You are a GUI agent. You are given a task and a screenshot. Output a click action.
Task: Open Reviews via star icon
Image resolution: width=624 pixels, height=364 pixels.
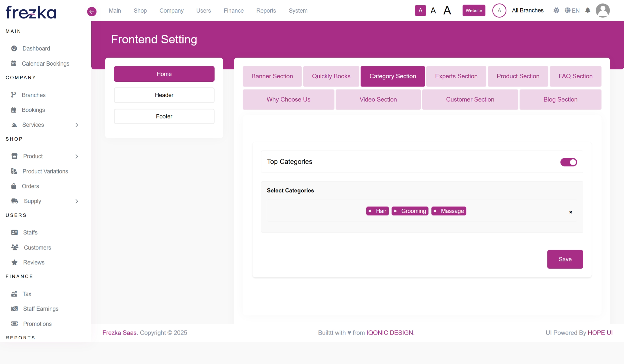(x=14, y=262)
